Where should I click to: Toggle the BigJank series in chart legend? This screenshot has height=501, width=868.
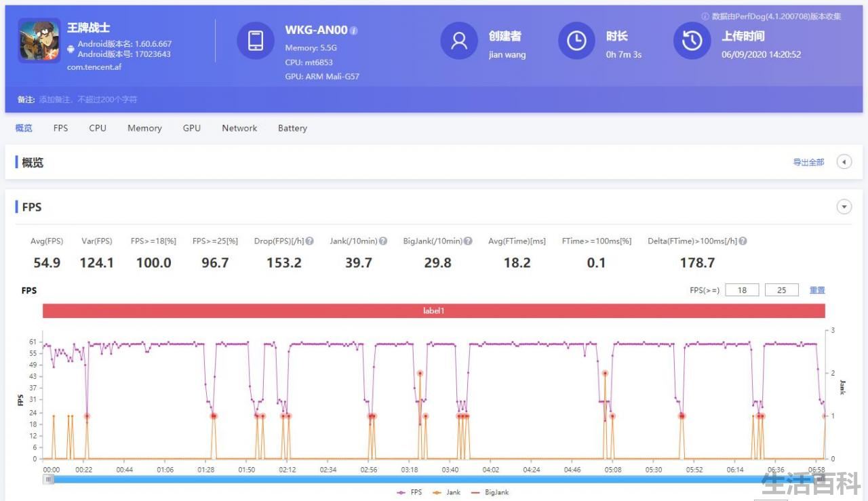click(490, 492)
